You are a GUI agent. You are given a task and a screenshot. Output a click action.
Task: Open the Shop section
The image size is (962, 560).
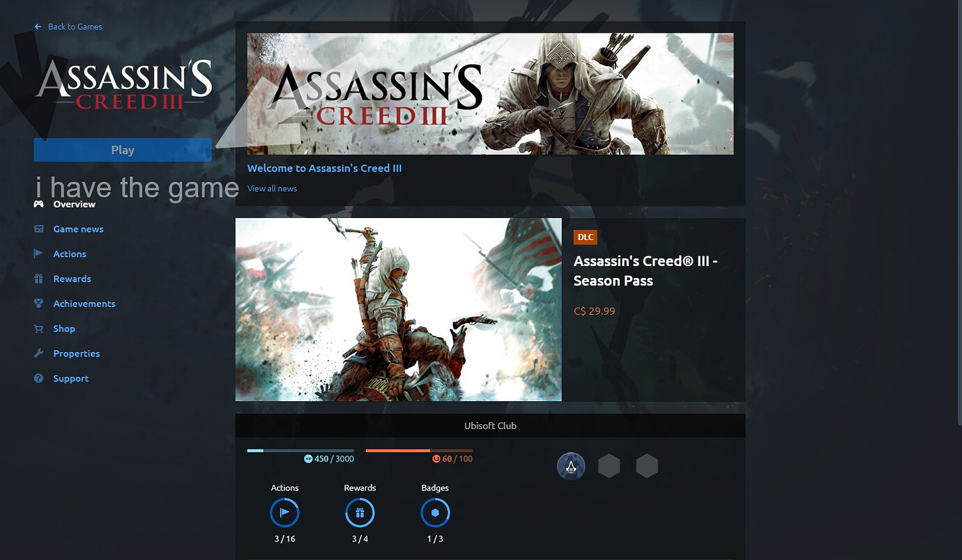coord(64,329)
